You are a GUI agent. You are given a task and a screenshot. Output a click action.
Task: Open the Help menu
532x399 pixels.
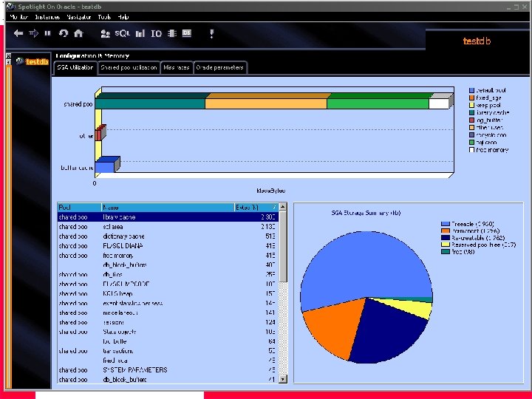(123, 17)
